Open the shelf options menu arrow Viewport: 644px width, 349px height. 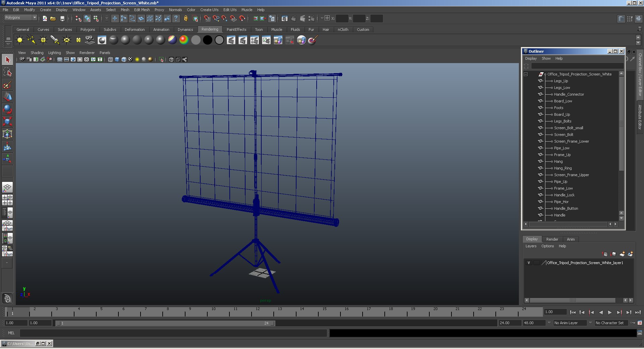pos(8,44)
